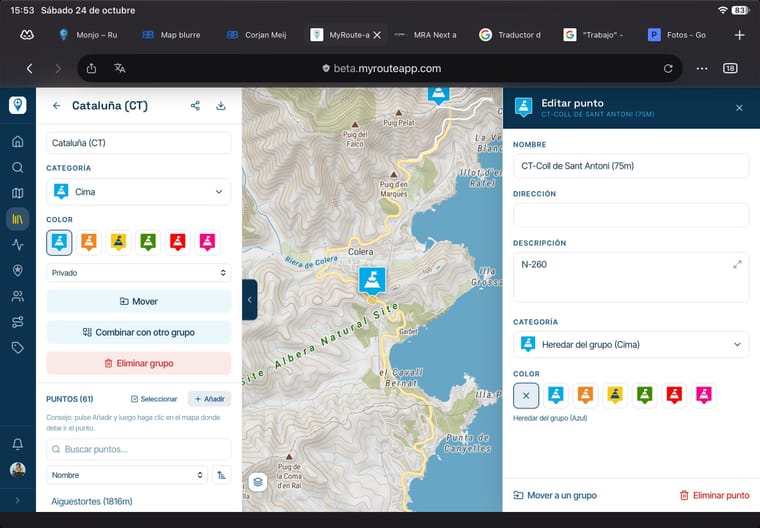Click the Buscar puntos search field
760x528 pixels.
139,449
